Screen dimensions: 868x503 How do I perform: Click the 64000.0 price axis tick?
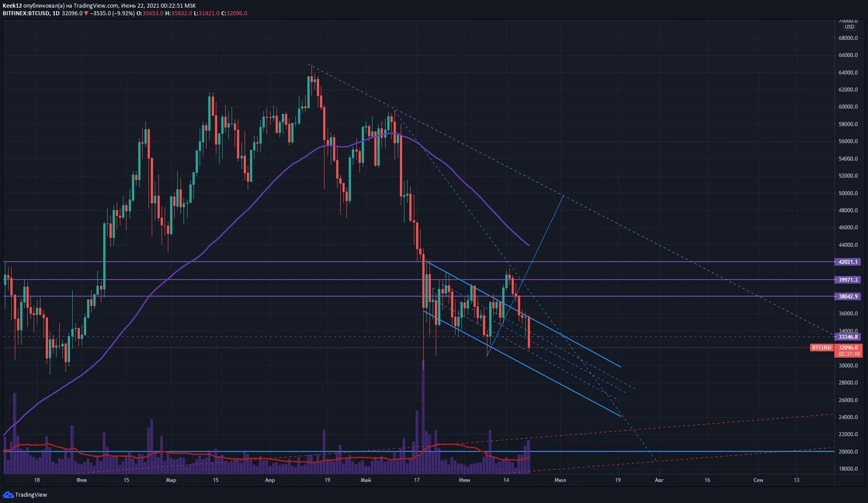(848, 73)
